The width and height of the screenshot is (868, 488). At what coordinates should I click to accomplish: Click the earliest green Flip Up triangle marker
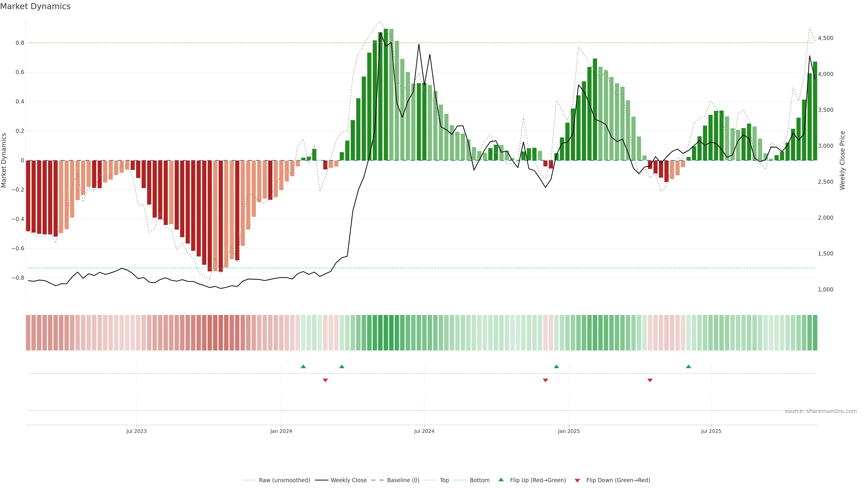pos(303,366)
